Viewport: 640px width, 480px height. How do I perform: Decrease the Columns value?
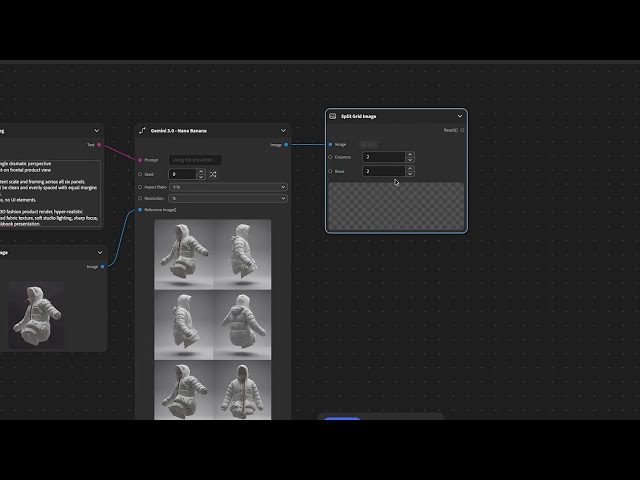pyautogui.click(x=410, y=160)
